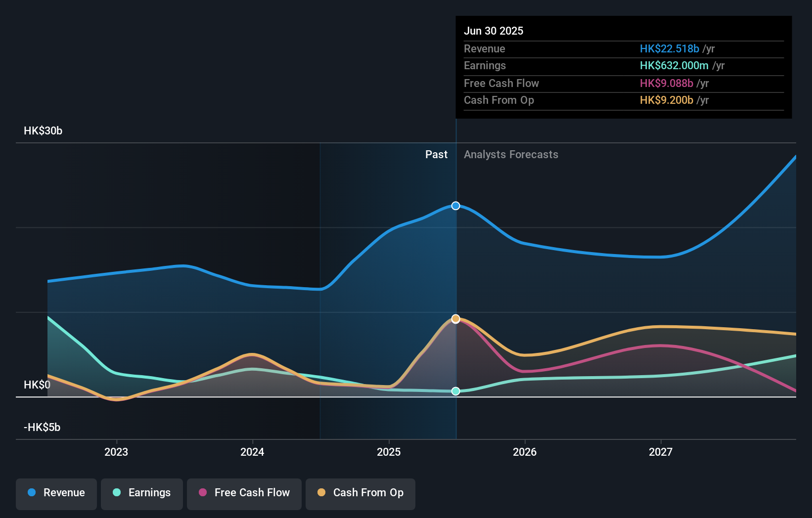Click the HK$30b y-axis label
The width and height of the screenshot is (812, 518).
point(43,131)
